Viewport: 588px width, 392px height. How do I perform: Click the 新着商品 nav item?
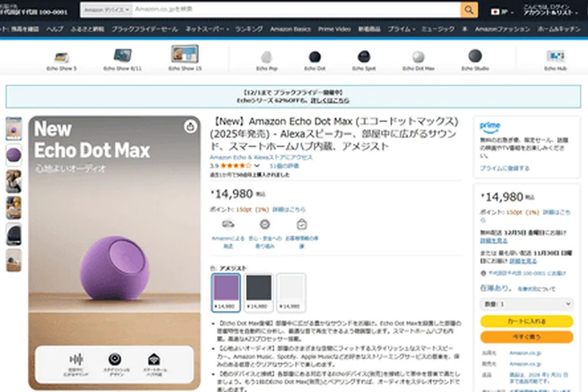click(369, 29)
